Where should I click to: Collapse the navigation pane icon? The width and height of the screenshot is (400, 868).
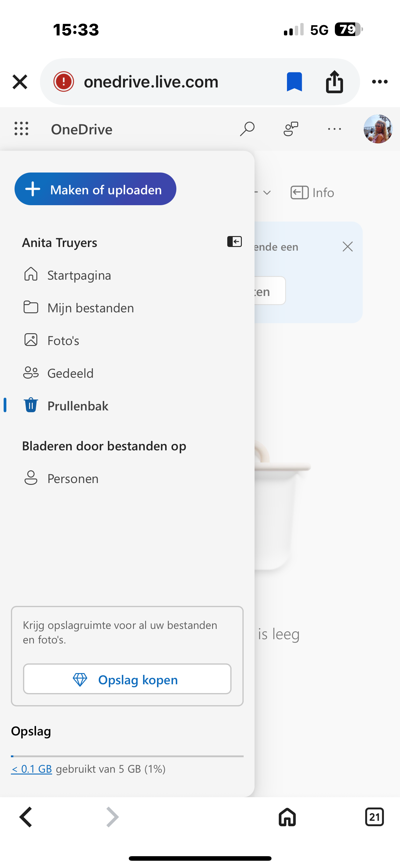(235, 242)
